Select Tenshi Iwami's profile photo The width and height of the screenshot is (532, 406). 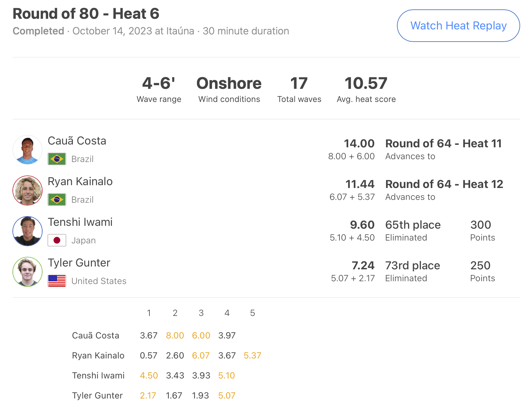[28, 231]
